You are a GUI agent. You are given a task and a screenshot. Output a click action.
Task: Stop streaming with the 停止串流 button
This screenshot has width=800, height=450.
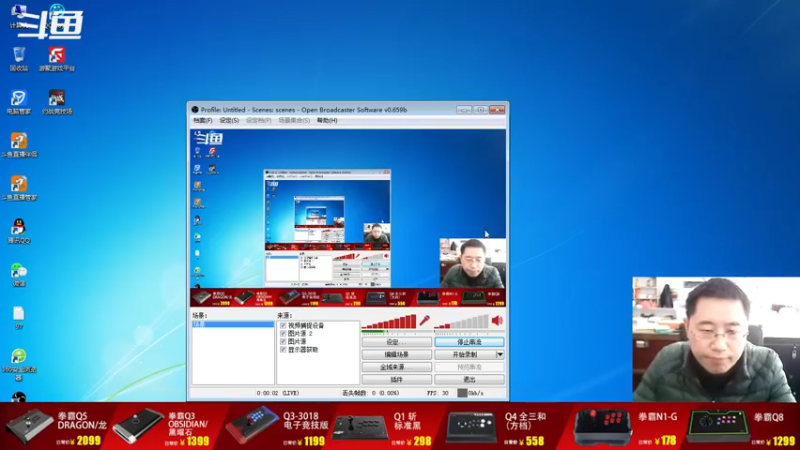tap(469, 342)
